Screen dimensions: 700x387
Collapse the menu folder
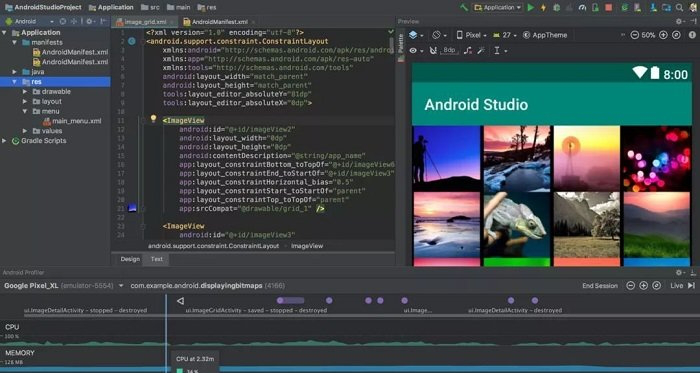point(25,111)
